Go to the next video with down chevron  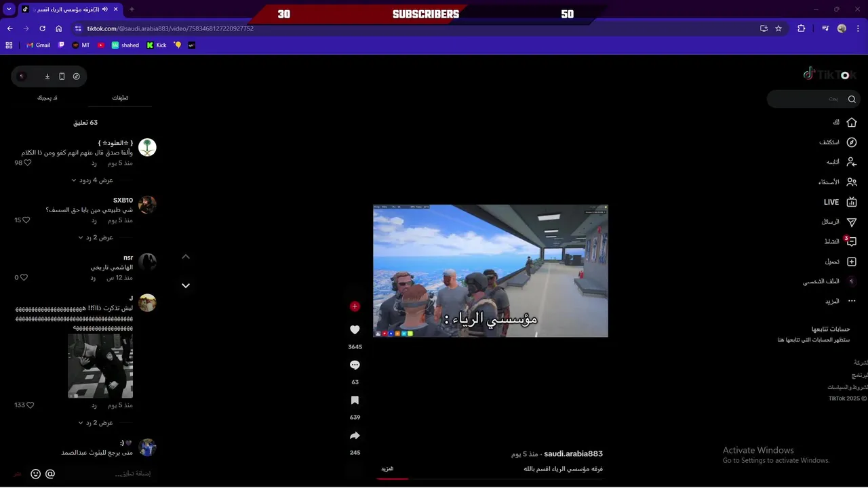(186, 286)
